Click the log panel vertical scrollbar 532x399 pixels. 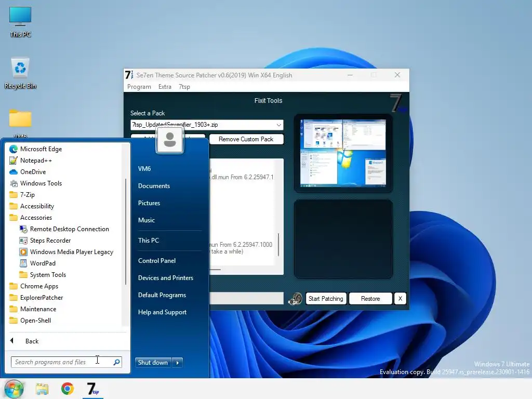pyautogui.click(x=278, y=244)
